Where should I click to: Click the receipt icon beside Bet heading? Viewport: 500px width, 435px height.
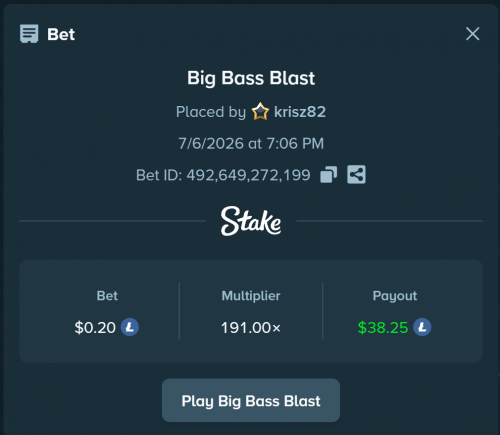point(29,34)
